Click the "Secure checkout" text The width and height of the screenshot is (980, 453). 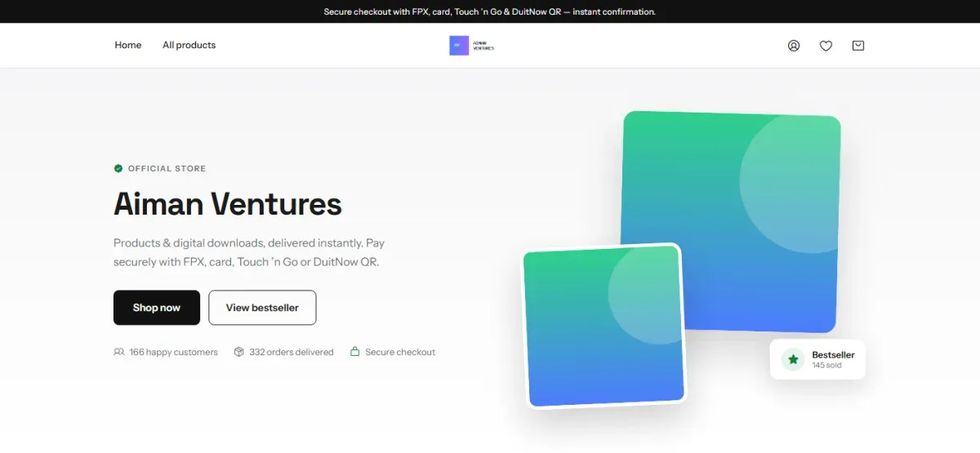tap(400, 352)
